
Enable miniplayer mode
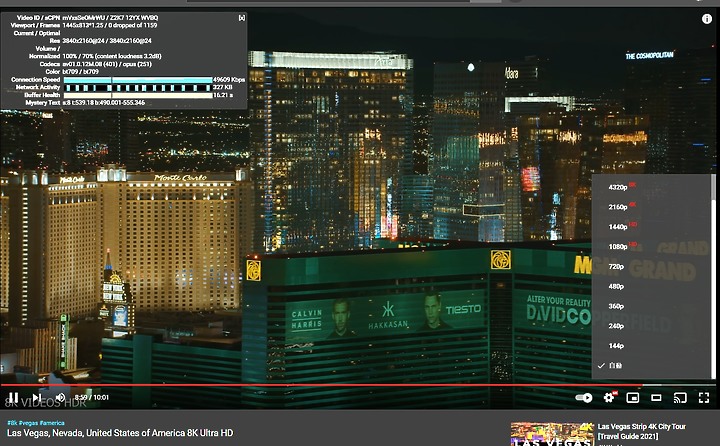tap(633, 398)
